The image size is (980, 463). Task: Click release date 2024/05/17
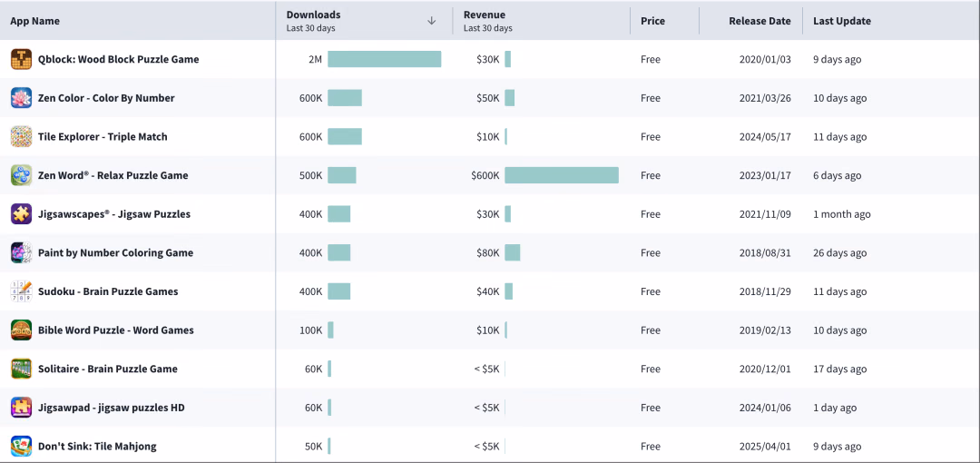pos(765,137)
